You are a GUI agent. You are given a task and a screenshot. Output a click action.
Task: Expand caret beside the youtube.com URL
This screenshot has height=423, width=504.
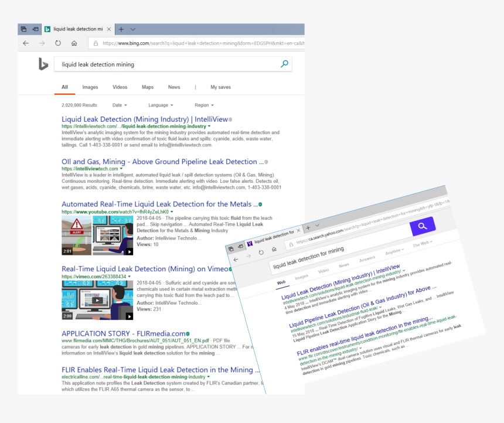(172, 212)
